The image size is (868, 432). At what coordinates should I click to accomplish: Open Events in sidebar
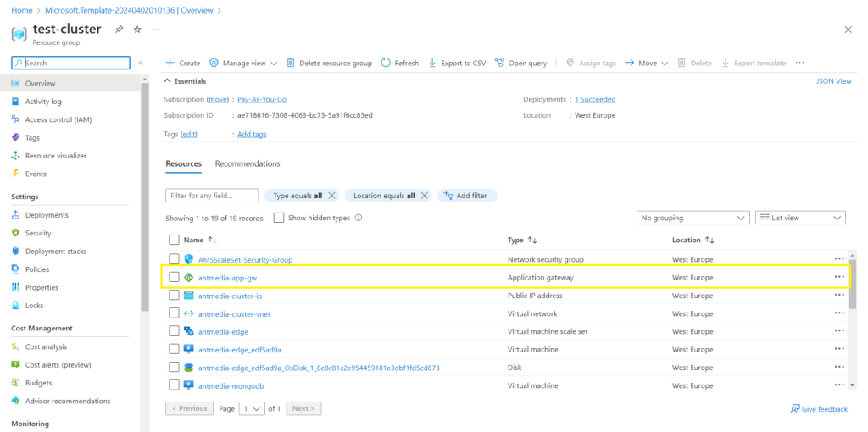coord(36,174)
